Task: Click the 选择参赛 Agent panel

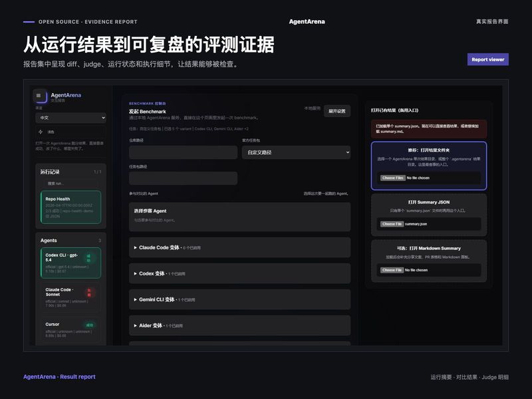Action: tap(239, 217)
